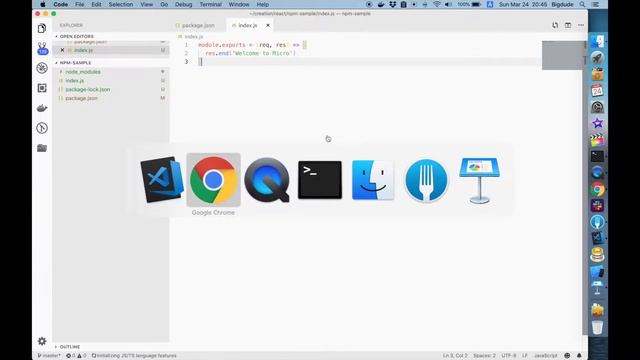This screenshot has width=640, height=360.
Task: Select Visual Studio Code in app switcher
Action: tap(162, 180)
